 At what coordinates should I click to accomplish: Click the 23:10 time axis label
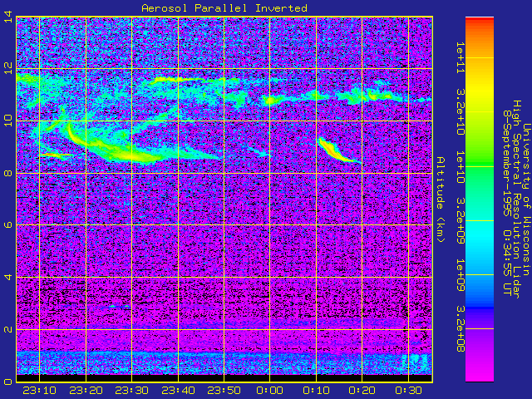click(x=40, y=391)
